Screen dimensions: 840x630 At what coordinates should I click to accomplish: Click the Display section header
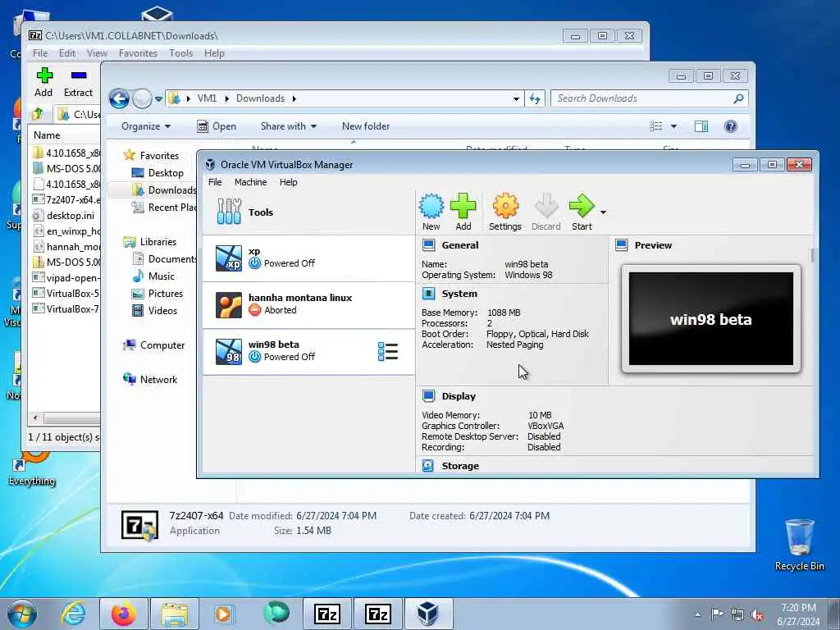[x=459, y=396]
